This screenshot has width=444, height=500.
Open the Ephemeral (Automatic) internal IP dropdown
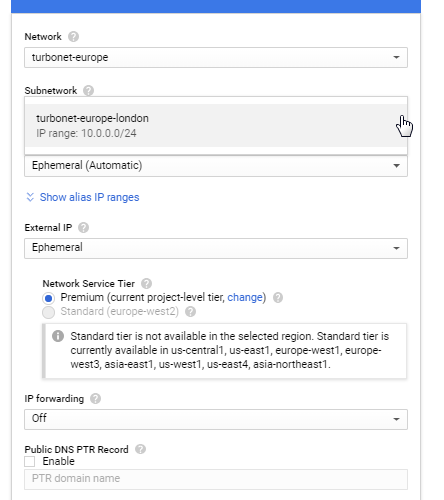click(x=216, y=166)
